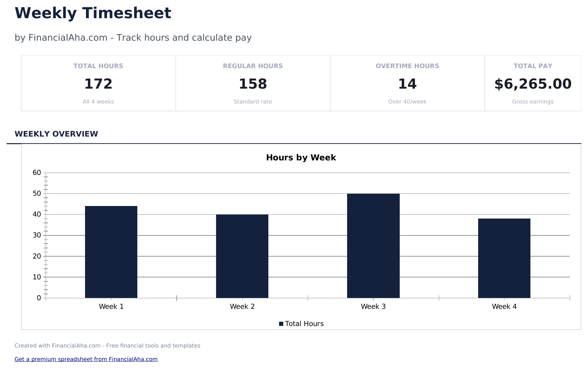Click the Hours by Week chart title
Image resolution: width=588 pixels, height=369 pixels.
(x=301, y=158)
